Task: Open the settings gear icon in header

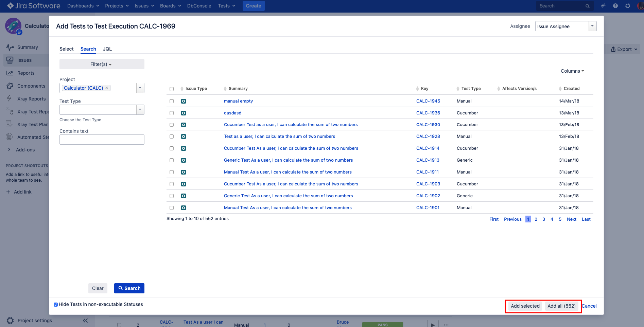Action: tap(628, 6)
